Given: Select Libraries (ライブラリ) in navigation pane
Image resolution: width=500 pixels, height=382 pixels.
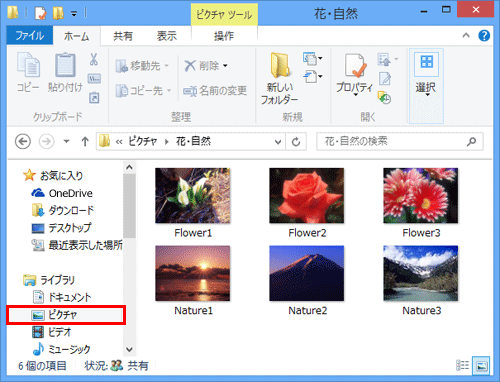Looking at the screenshot, I should pyautogui.click(x=49, y=280).
